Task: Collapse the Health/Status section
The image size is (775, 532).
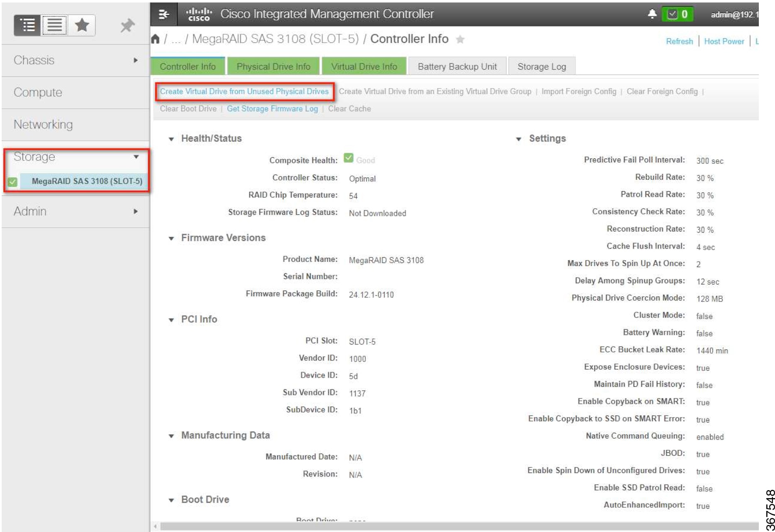Action: point(171,139)
